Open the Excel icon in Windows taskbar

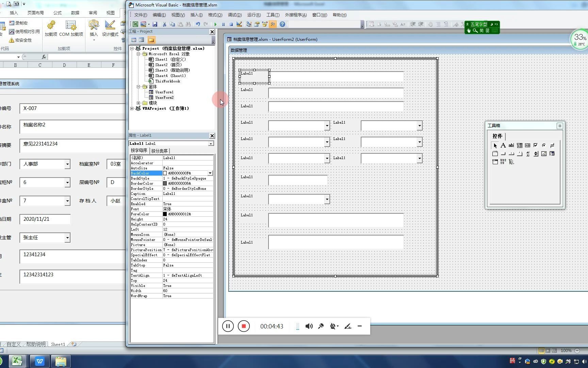17,361
